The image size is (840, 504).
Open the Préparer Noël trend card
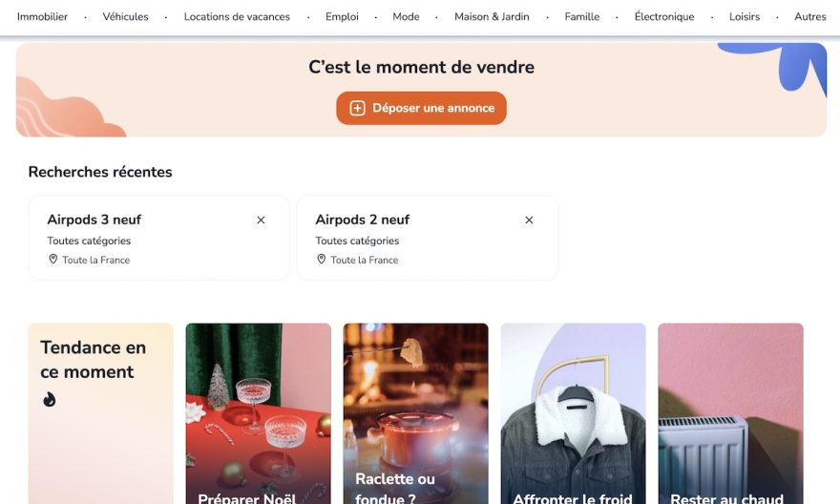coord(259,413)
